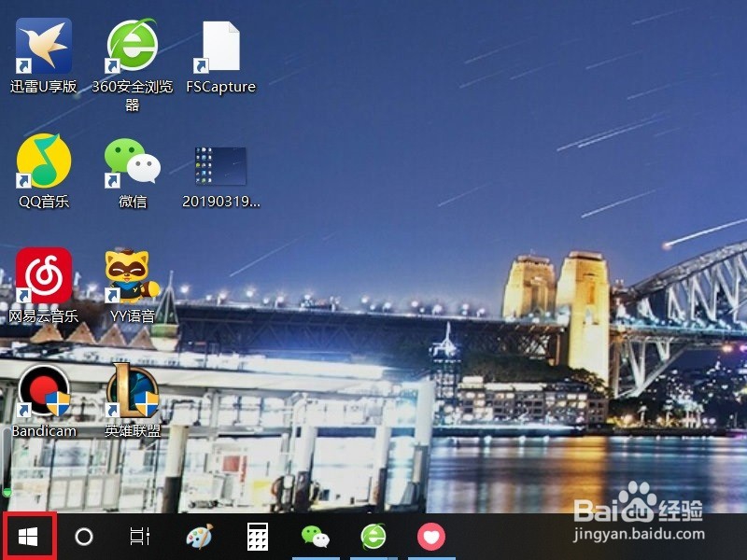The width and height of the screenshot is (747, 560).
Task: Select the YY语音 label text
Action: click(x=133, y=315)
